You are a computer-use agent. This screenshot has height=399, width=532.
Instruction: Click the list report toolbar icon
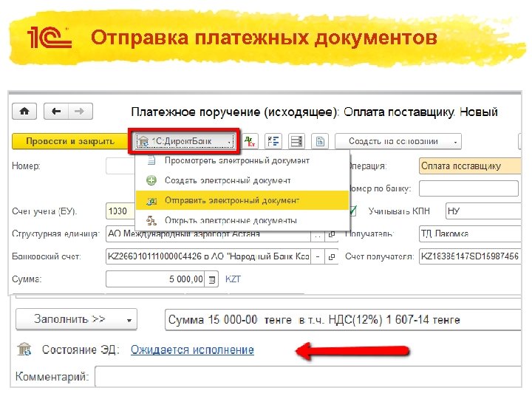point(296,141)
